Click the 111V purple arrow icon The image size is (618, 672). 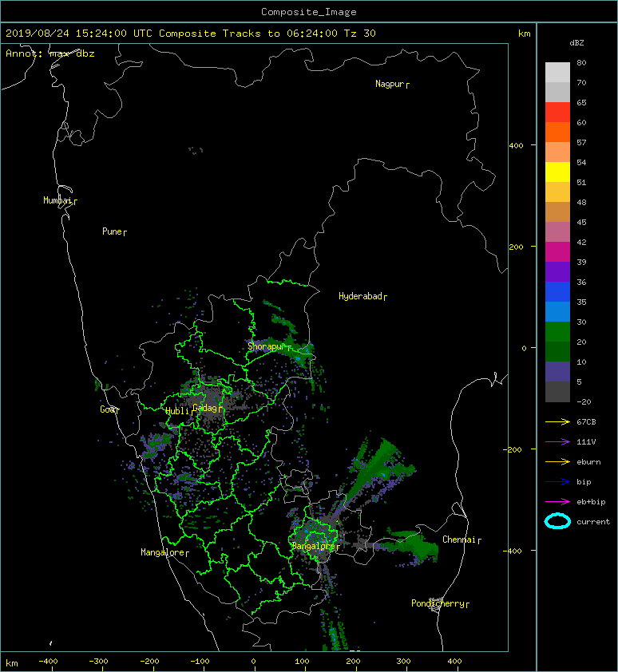557,442
